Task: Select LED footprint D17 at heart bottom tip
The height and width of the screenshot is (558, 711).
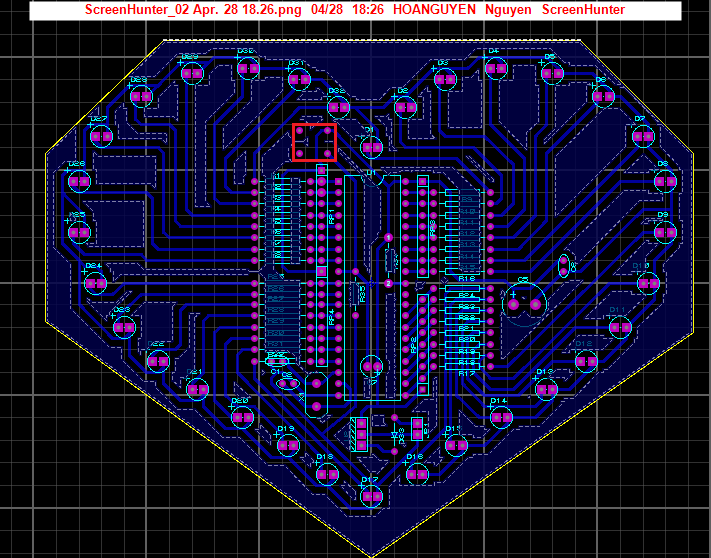Action: point(371,496)
